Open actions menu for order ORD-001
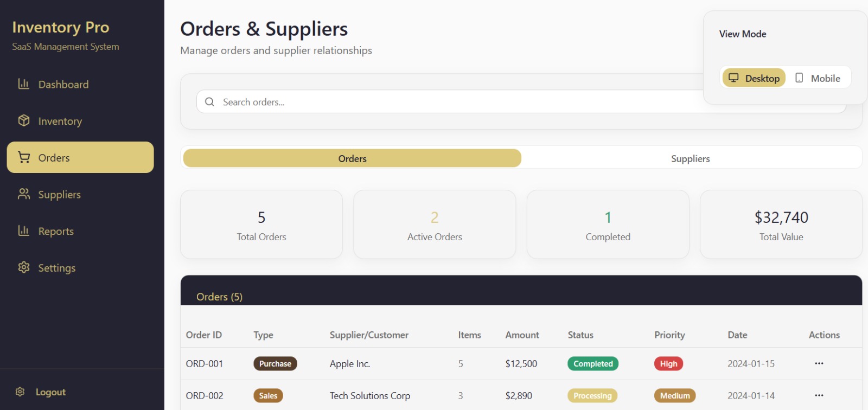 pos(819,363)
